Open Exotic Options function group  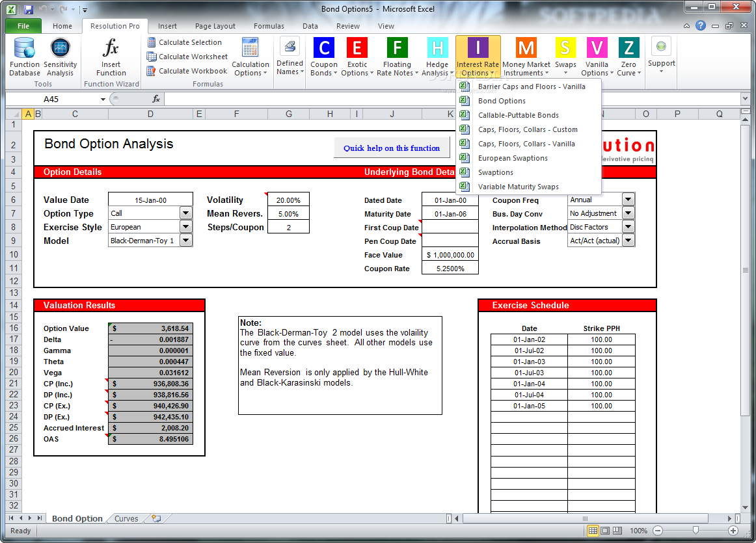(357, 57)
